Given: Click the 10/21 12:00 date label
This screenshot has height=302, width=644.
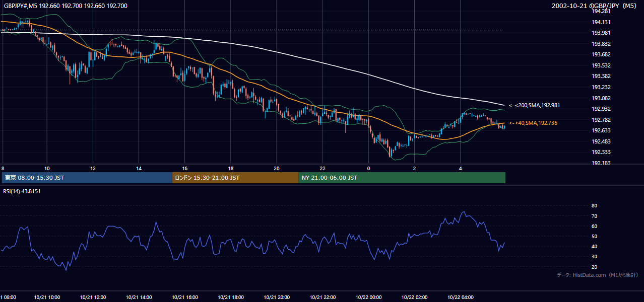Looking at the screenshot, I should (93, 297).
